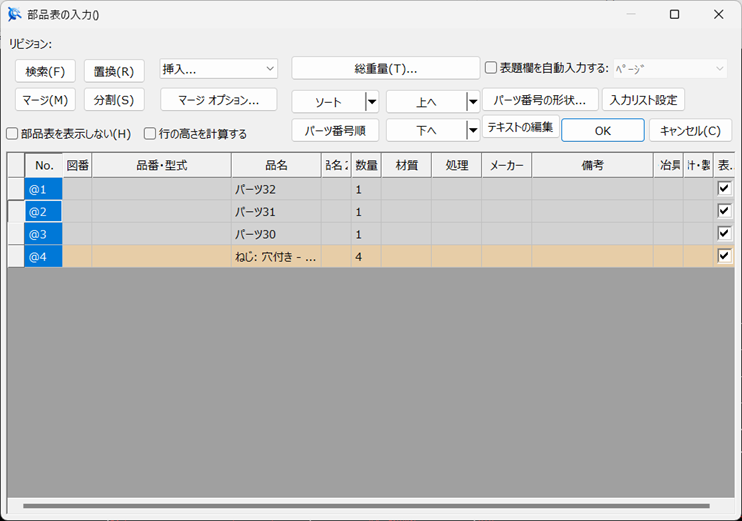Click the パーツ30 name cell
The image size is (742, 521).
click(276, 234)
